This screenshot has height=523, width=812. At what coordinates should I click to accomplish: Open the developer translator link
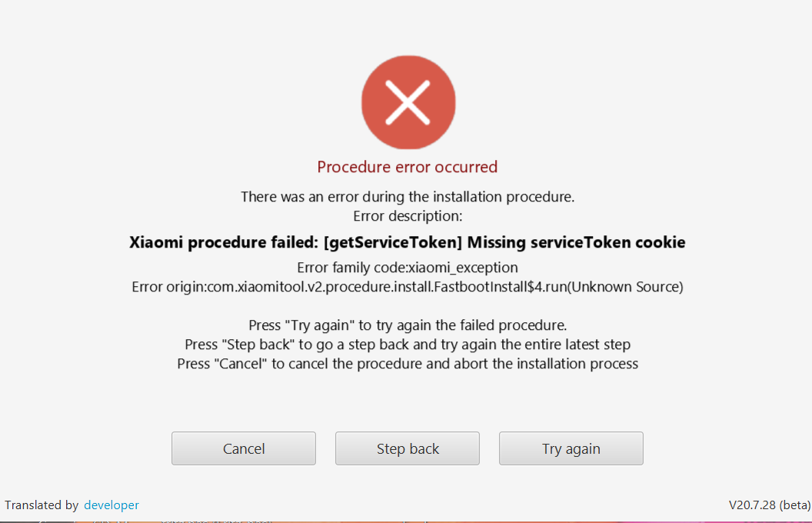tap(111, 505)
